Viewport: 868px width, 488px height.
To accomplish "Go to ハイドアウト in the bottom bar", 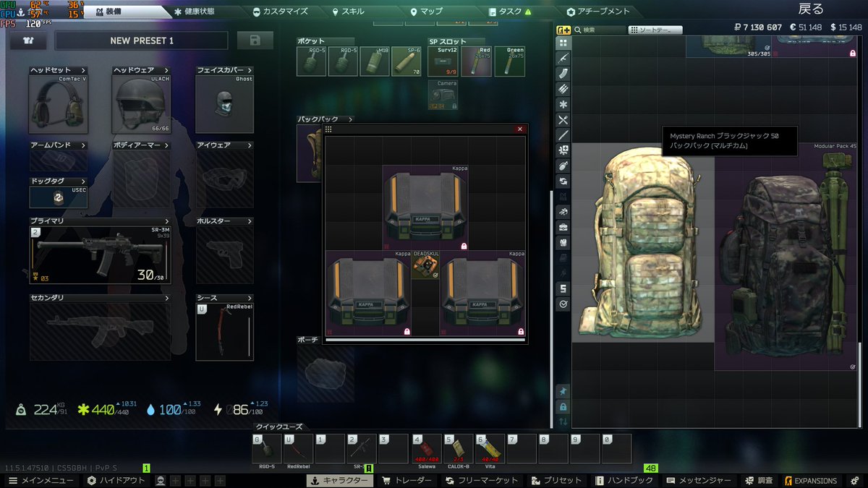I will [116, 480].
